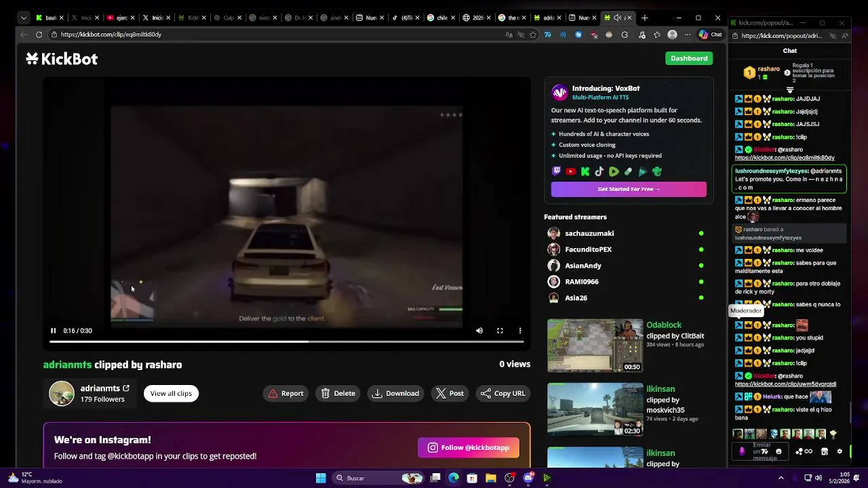Open Discord from the taskbar
The image size is (868, 488).
click(528, 478)
